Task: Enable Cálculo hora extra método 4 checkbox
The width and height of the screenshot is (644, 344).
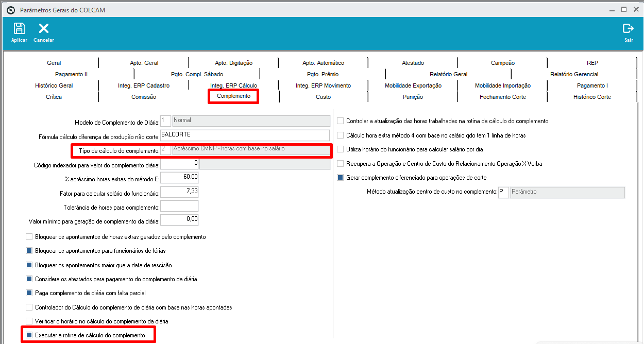Action: tap(341, 135)
